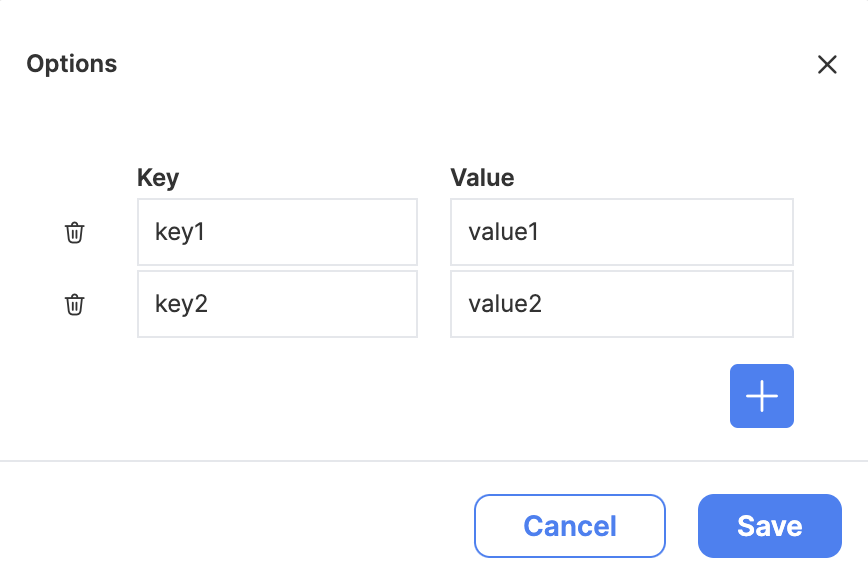Screen dimensions: 868x580
Task: Save the options
Action: (769, 526)
